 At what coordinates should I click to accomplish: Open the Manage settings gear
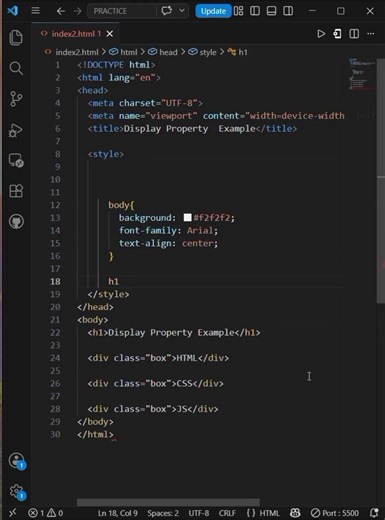pos(17,491)
